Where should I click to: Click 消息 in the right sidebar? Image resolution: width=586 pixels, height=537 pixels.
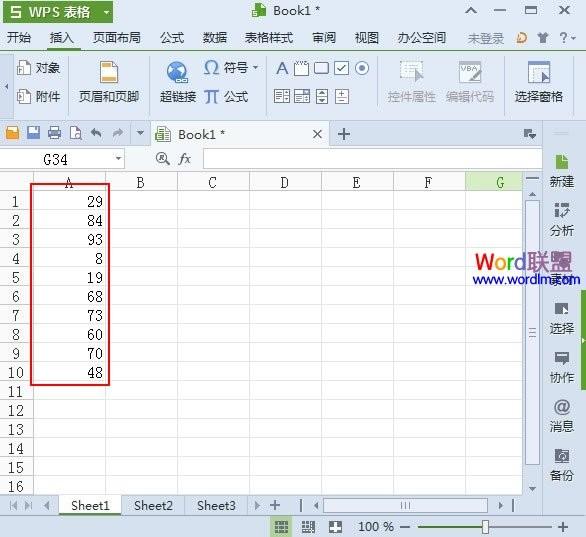click(x=561, y=416)
